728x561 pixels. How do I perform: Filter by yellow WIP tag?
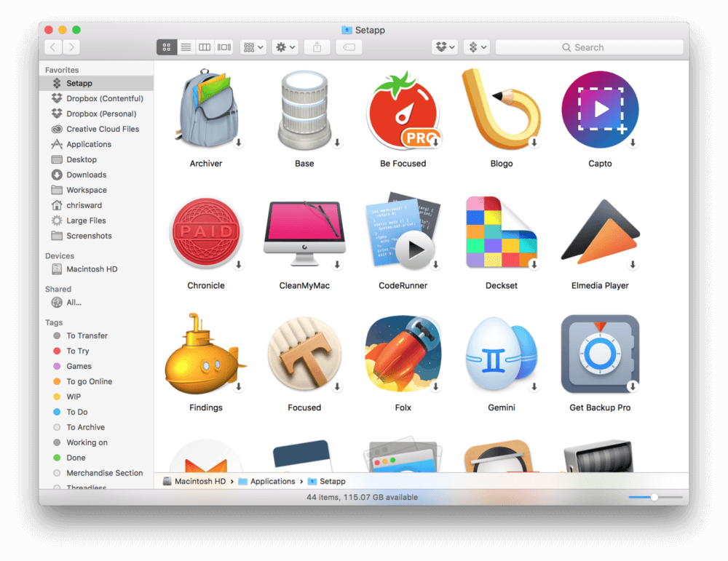[96, 397]
